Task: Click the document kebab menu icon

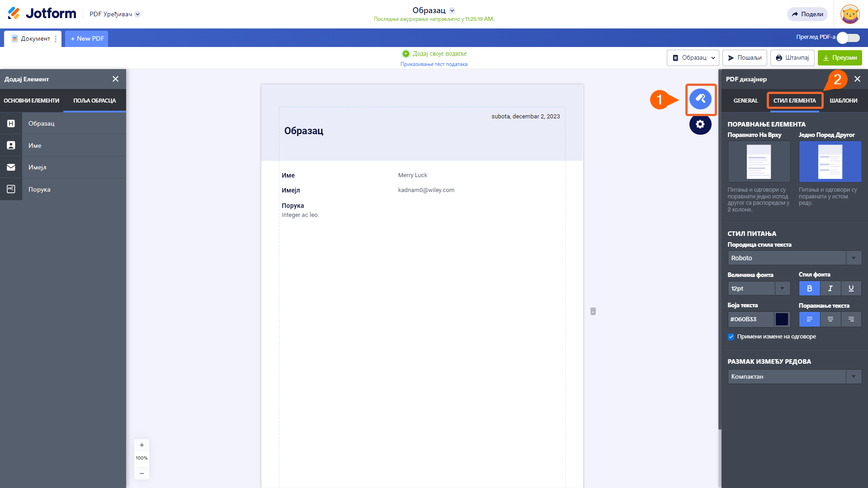Action: pyautogui.click(x=56, y=39)
